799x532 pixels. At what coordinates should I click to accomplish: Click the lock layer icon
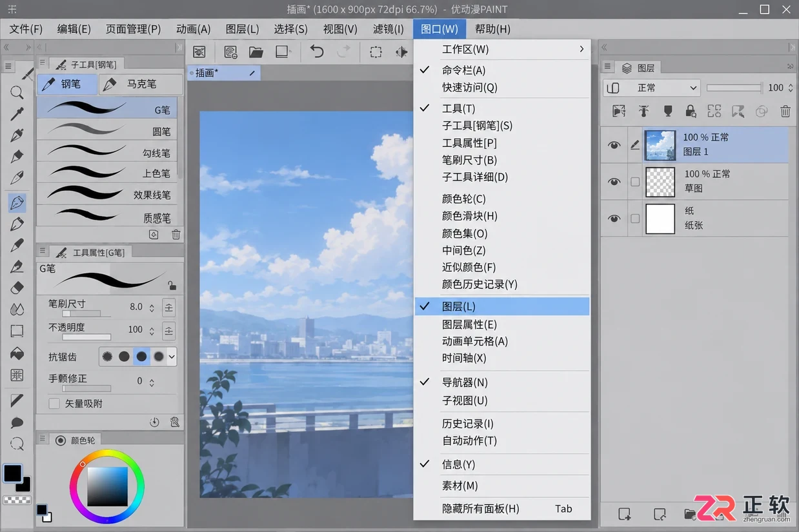(691, 112)
